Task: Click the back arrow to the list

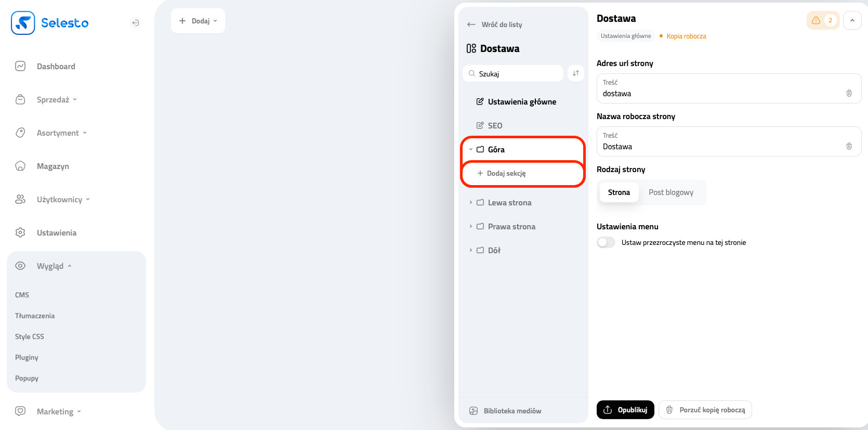Action: click(471, 24)
